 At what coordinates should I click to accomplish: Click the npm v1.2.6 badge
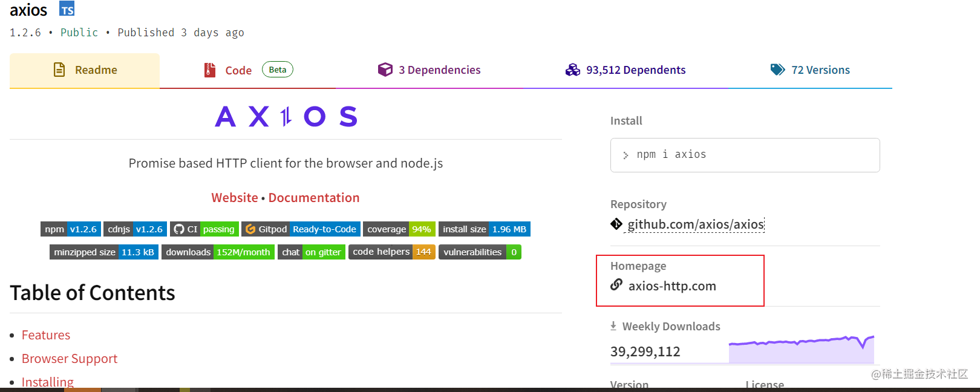coord(71,229)
